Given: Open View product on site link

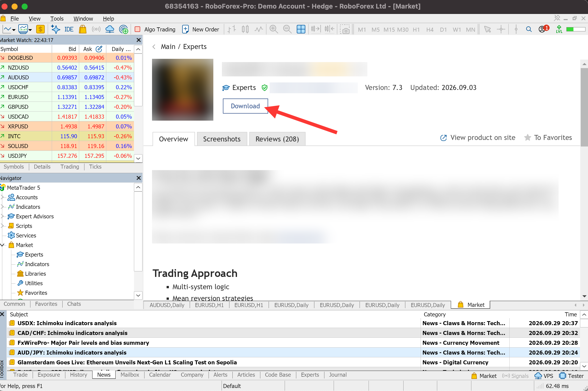Looking at the screenshot, I should click(x=478, y=138).
